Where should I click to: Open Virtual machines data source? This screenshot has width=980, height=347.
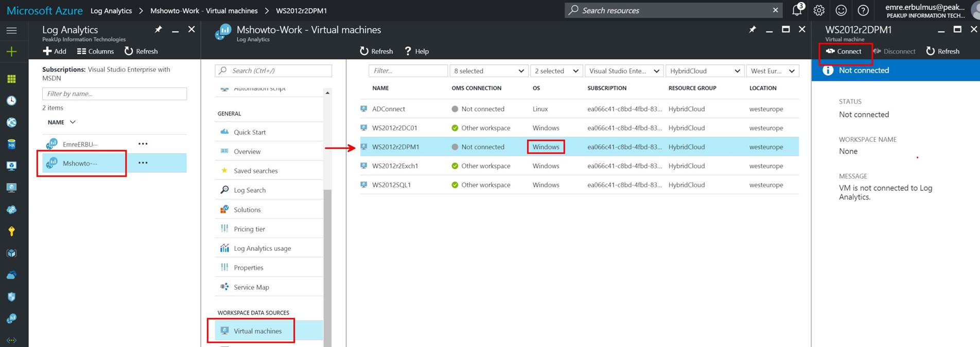tap(269, 331)
